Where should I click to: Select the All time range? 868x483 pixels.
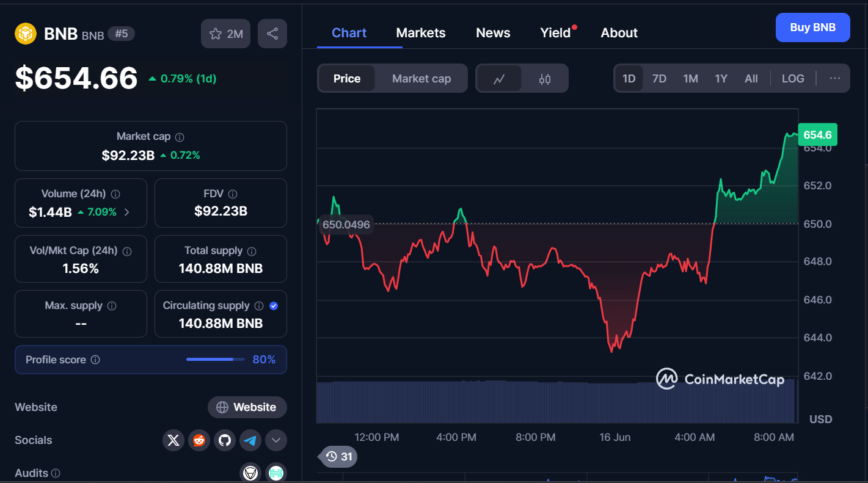[751, 79]
